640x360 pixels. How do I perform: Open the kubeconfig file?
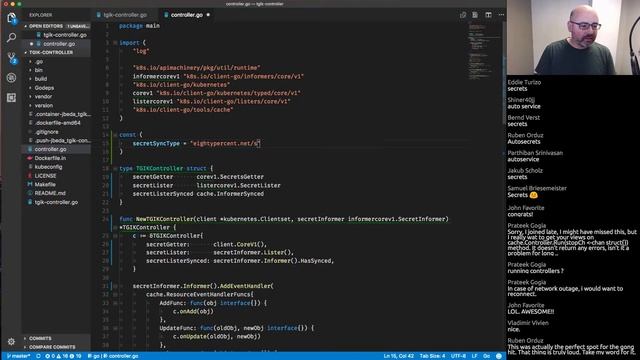click(x=57, y=167)
